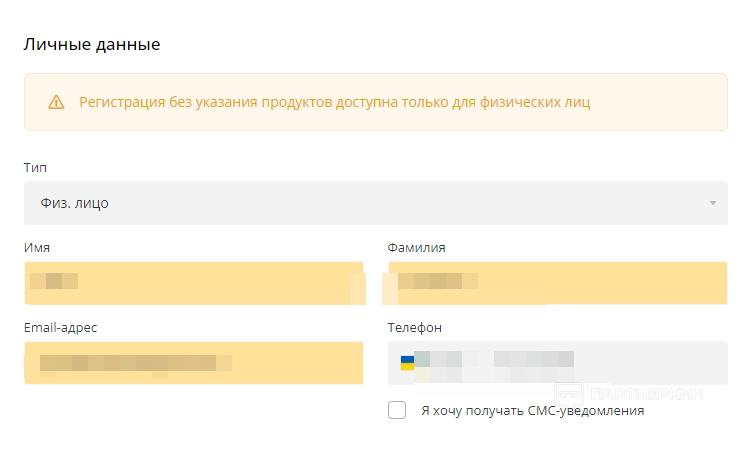Image resolution: width=754 pixels, height=465 pixels.
Task: Click the 'Я хочу получать СМС-уведомления' label
Action: pos(533,410)
